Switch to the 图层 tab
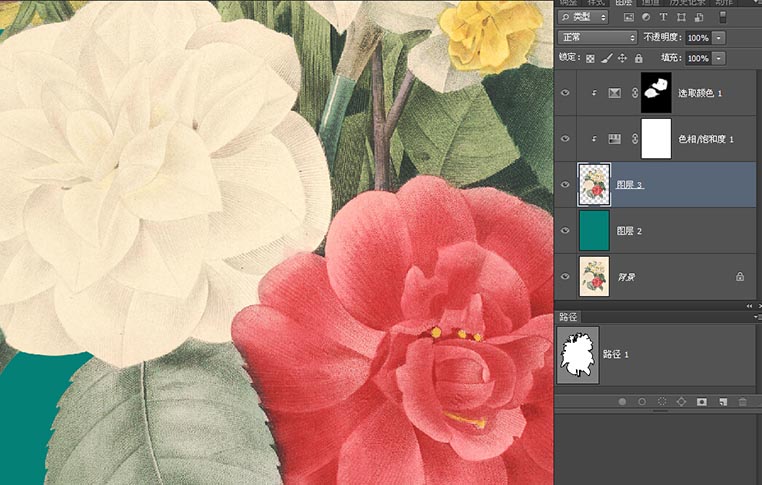Image resolution: width=762 pixels, height=485 pixels. [623, 2]
